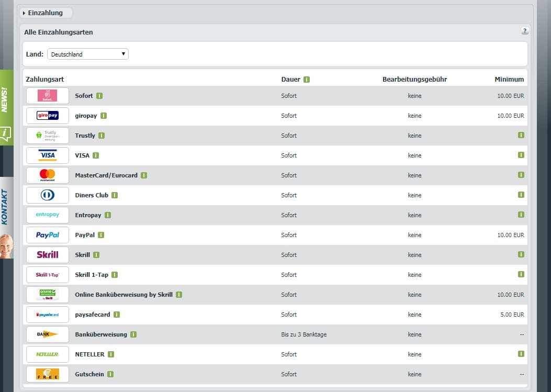Pick the MasterCard logo
551x392 pixels.
point(48,175)
